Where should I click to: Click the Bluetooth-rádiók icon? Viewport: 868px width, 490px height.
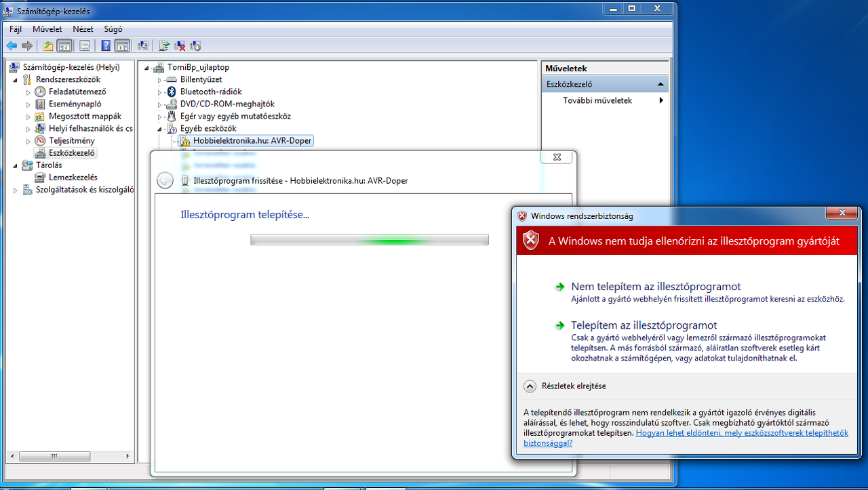(x=172, y=91)
